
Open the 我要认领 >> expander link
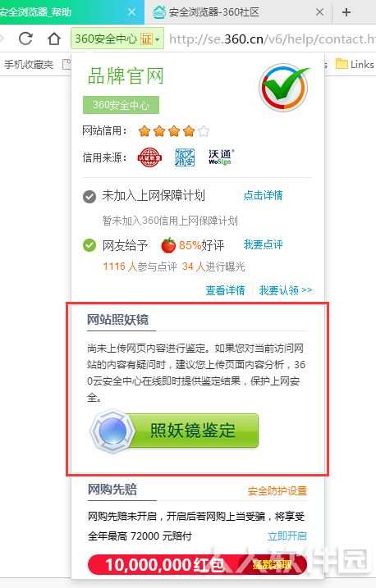coord(286,290)
